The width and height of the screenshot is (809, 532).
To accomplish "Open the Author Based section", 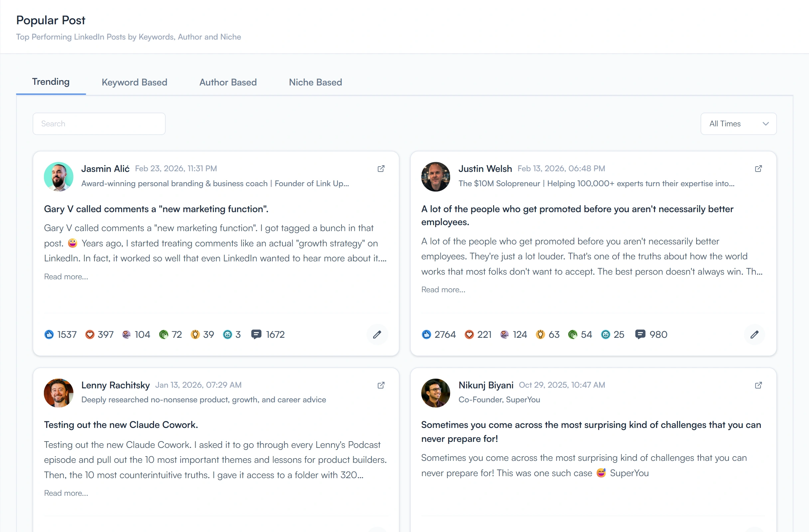I will click(x=228, y=82).
